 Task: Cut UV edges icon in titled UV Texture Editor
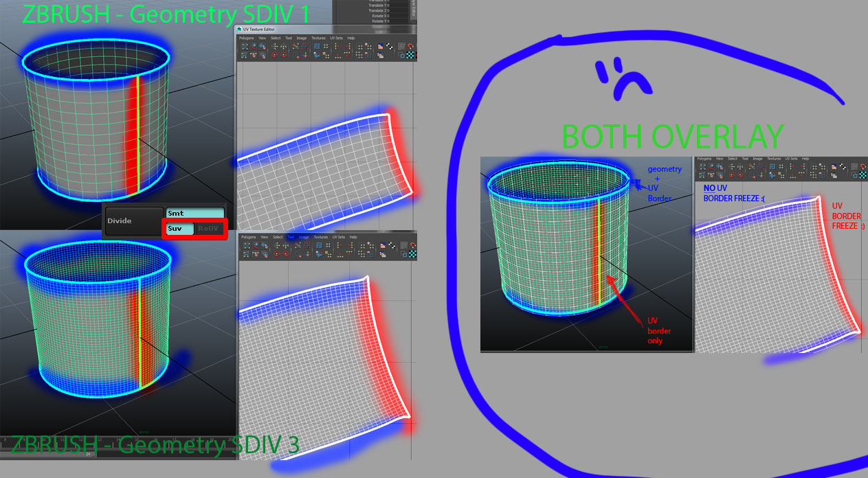pos(296,46)
